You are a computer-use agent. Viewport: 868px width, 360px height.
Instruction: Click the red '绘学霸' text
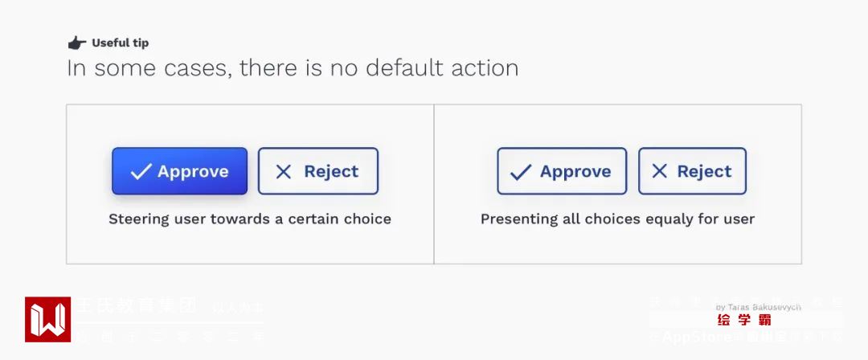point(744,320)
